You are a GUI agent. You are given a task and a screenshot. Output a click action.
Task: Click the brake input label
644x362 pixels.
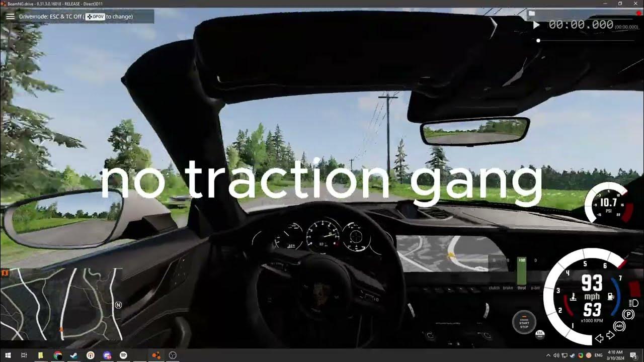tap(508, 288)
